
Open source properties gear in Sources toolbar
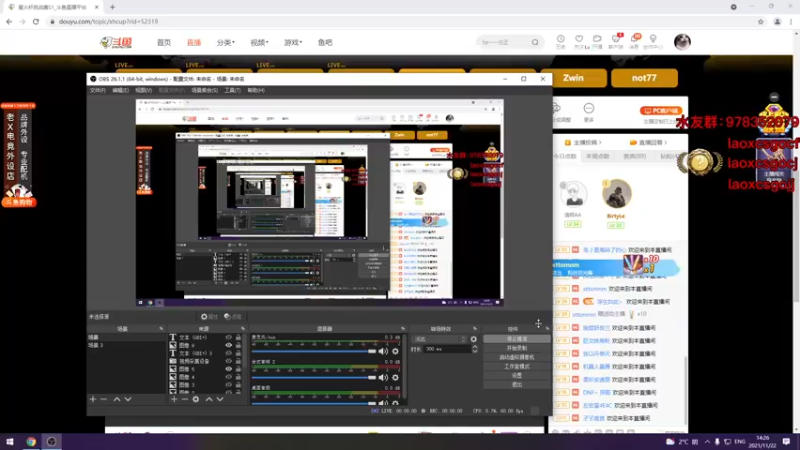point(196,399)
